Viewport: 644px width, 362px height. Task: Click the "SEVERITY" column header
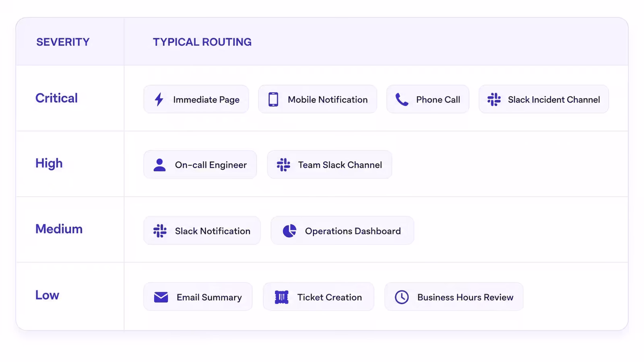pyautogui.click(x=63, y=42)
